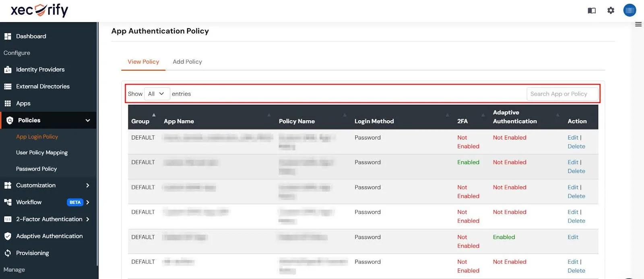Screen dimensions: 644x279
Task: Delete the policy with 2FA Enabled
Action: pos(576,171)
